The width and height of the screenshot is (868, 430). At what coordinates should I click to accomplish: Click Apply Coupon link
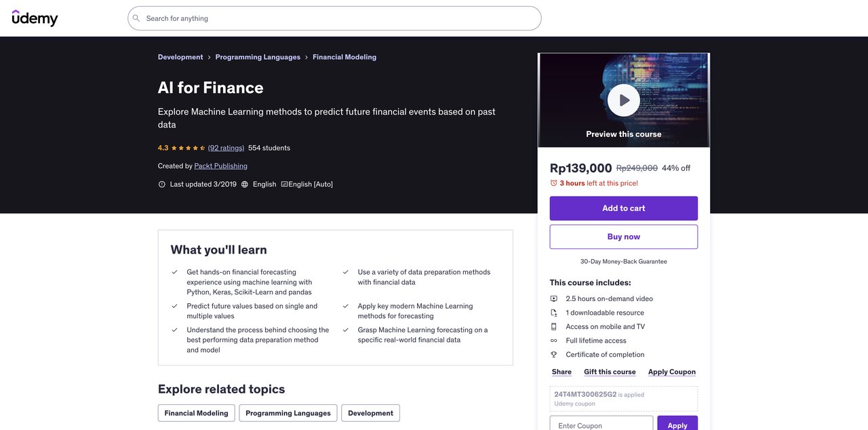click(672, 372)
